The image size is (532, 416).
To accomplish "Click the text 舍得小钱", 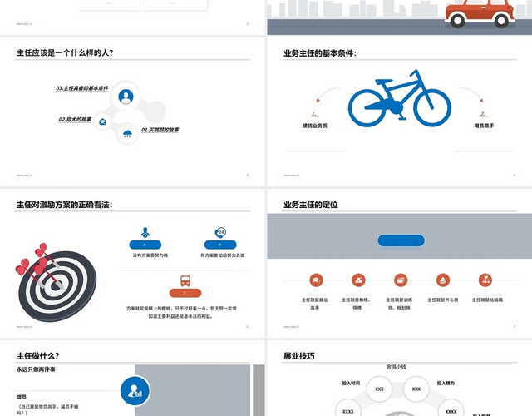I will [396, 367].
